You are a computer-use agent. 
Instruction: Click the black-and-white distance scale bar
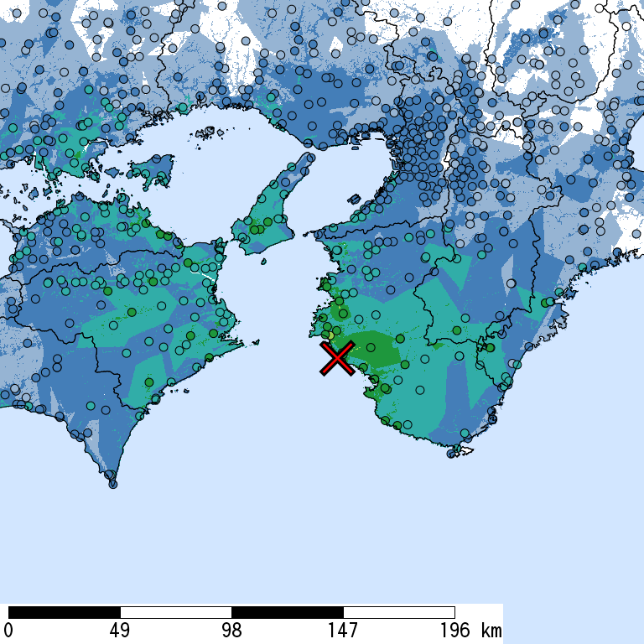click(231, 612)
